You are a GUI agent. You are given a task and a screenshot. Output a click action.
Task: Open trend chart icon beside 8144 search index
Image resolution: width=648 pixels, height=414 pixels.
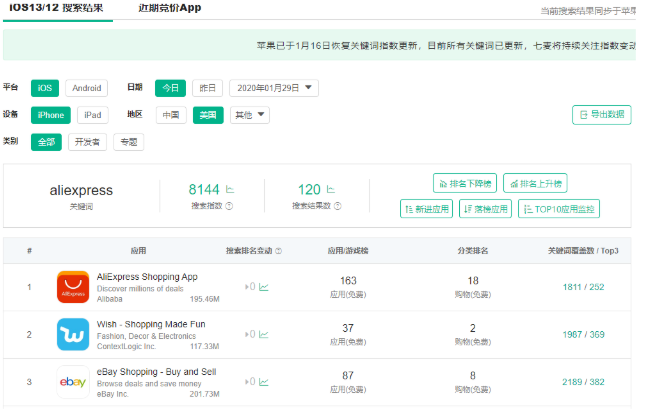[x=230, y=188]
